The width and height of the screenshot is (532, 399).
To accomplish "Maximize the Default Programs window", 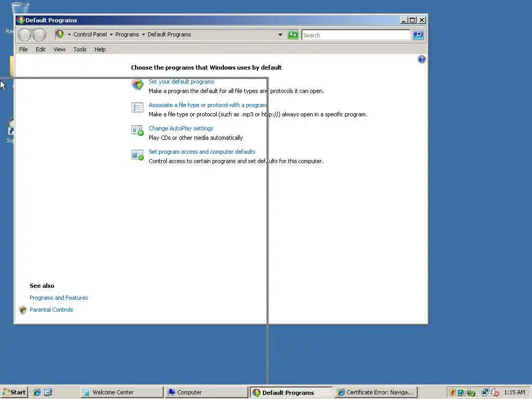I will tap(412, 20).
